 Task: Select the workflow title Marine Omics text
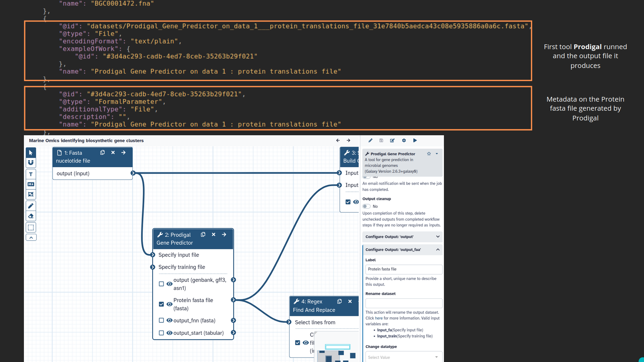(86, 141)
